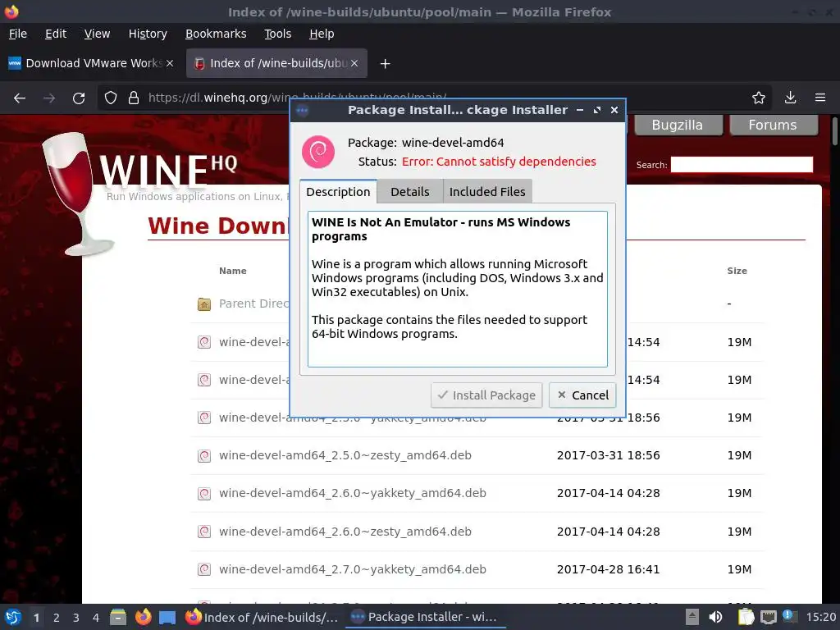Open the Help menu
Image resolution: width=840 pixels, height=630 pixels.
(322, 34)
